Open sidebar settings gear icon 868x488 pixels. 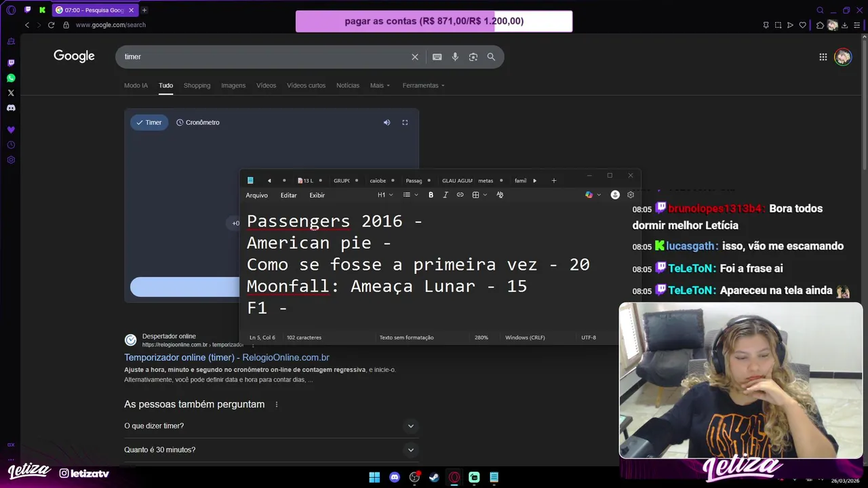click(11, 160)
